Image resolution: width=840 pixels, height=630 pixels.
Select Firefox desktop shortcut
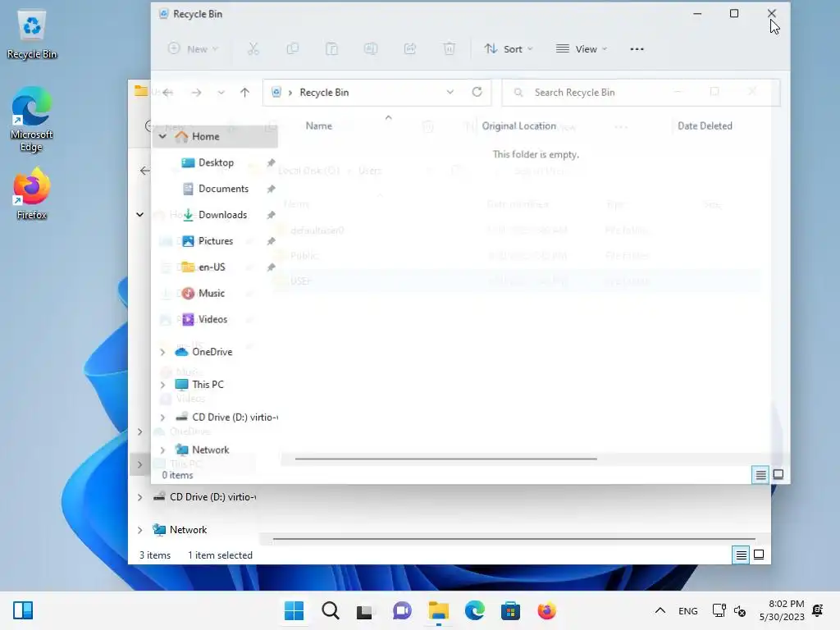pos(32,194)
